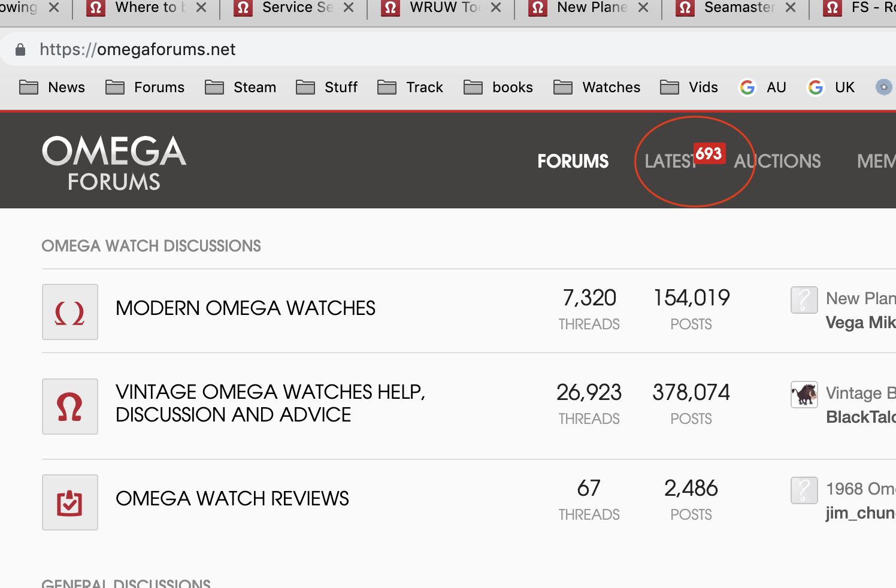This screenshot has width=896, height=588.
Task: Click the Omega Forums logo
Action: [114, 162]
